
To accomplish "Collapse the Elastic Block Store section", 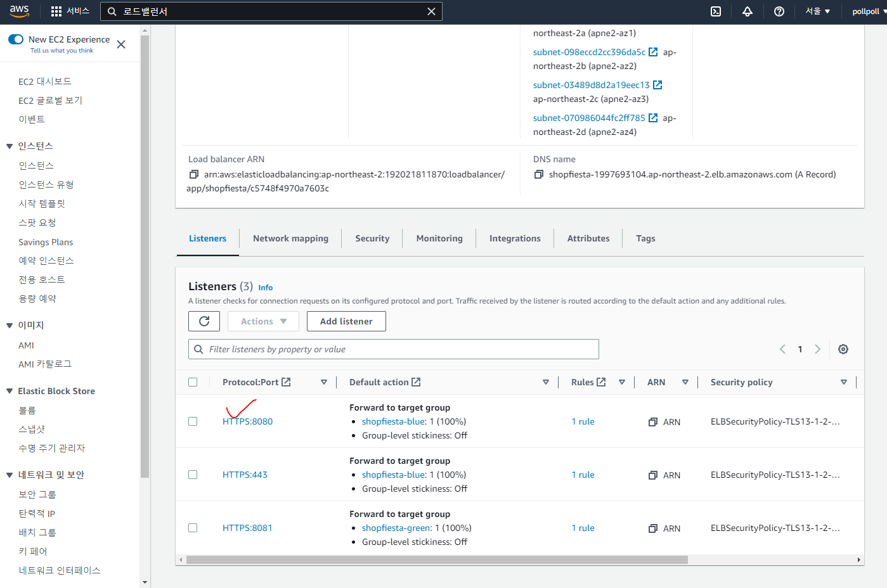I will (10, 391).
